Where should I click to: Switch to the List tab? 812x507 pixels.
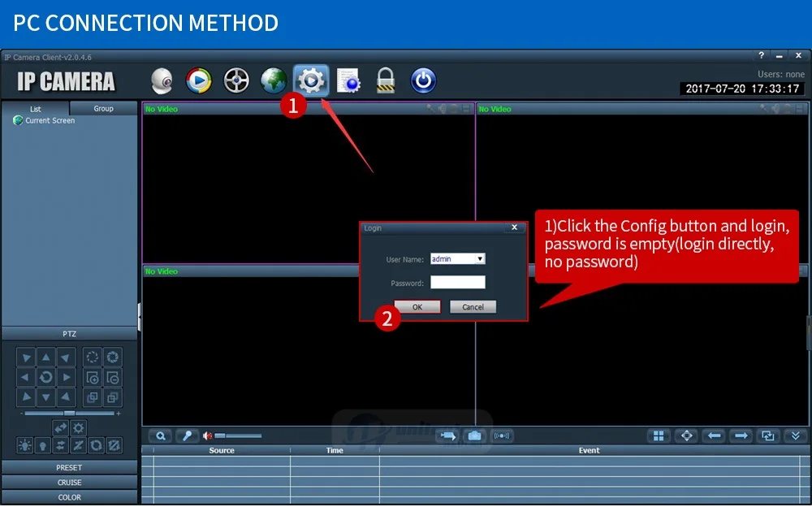[35, 109]
